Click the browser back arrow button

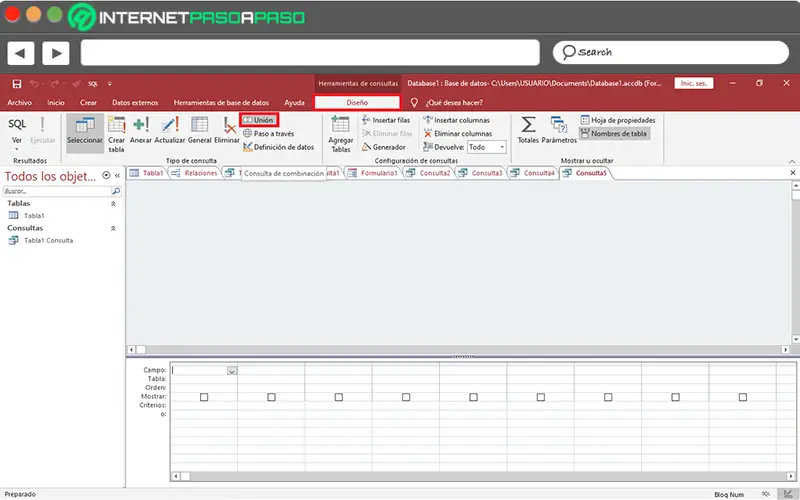pyautogui.click(x=20, y=53)
